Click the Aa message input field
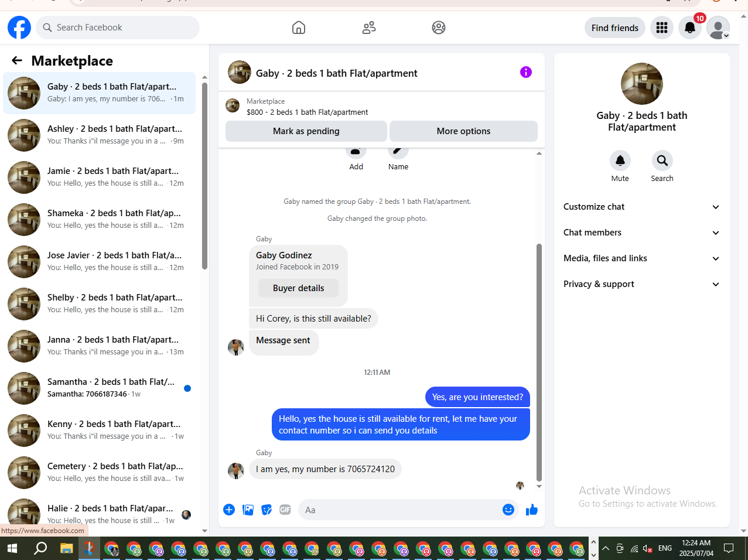This screenshot has height=560, width=748. coord(401,510)
